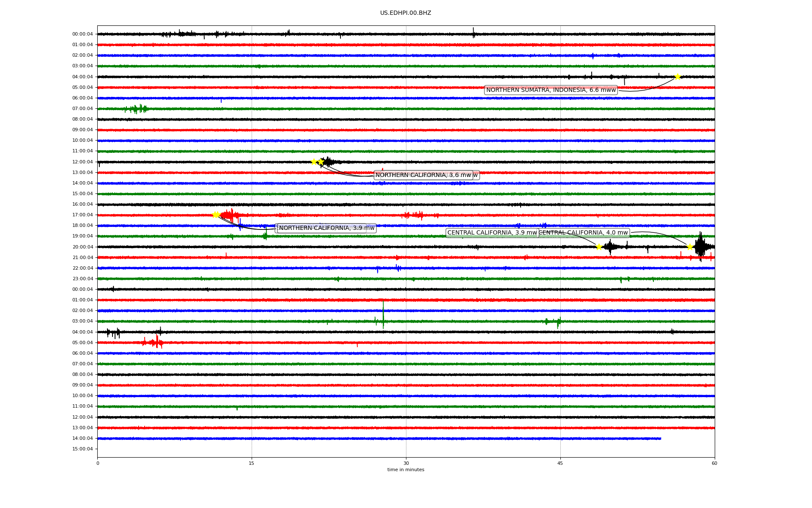This screenshot has height=508, width=812.
Task: Click the right star on the 12:00:04 trace
Action: click(x=321, y=162)
